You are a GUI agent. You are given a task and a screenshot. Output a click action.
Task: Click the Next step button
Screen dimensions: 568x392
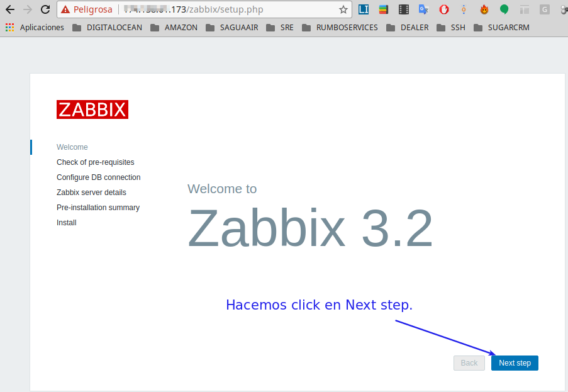(515, 363)
